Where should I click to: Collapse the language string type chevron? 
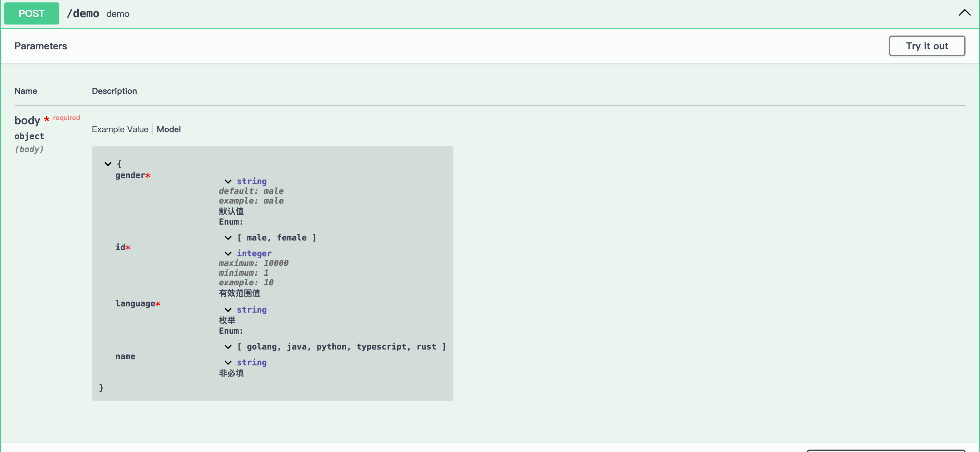click(x=228, y=310)
